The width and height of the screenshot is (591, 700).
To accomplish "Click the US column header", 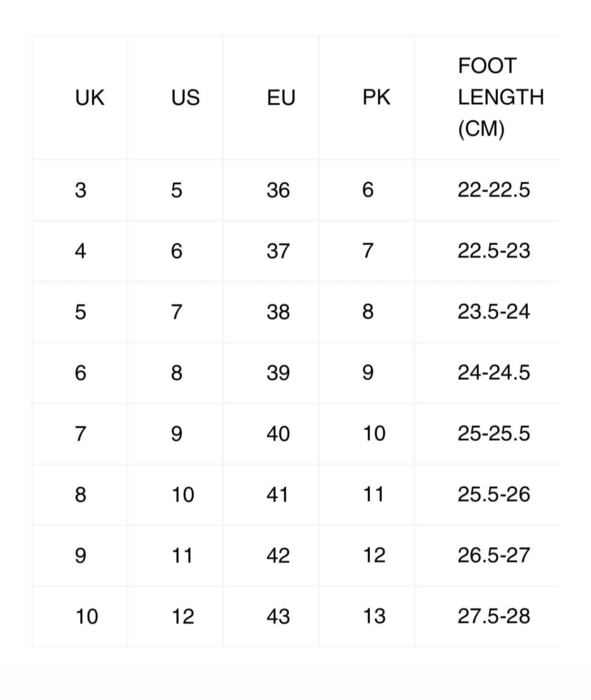I will tap(185, 98).
